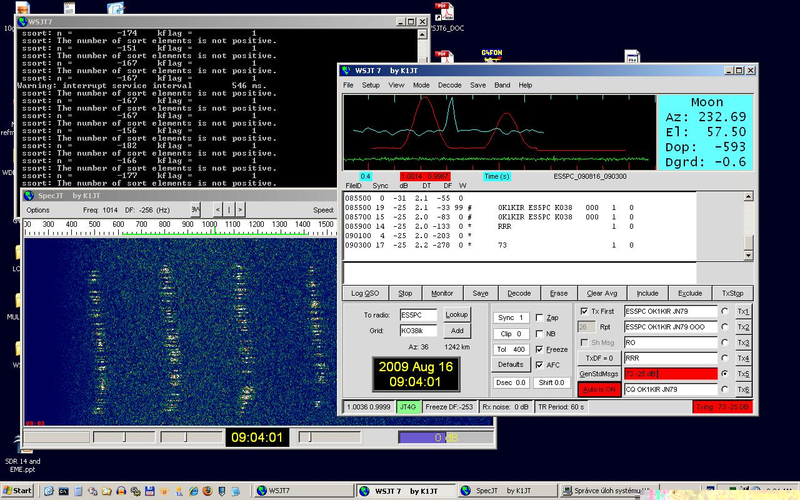Click the Add grid button

457,331
